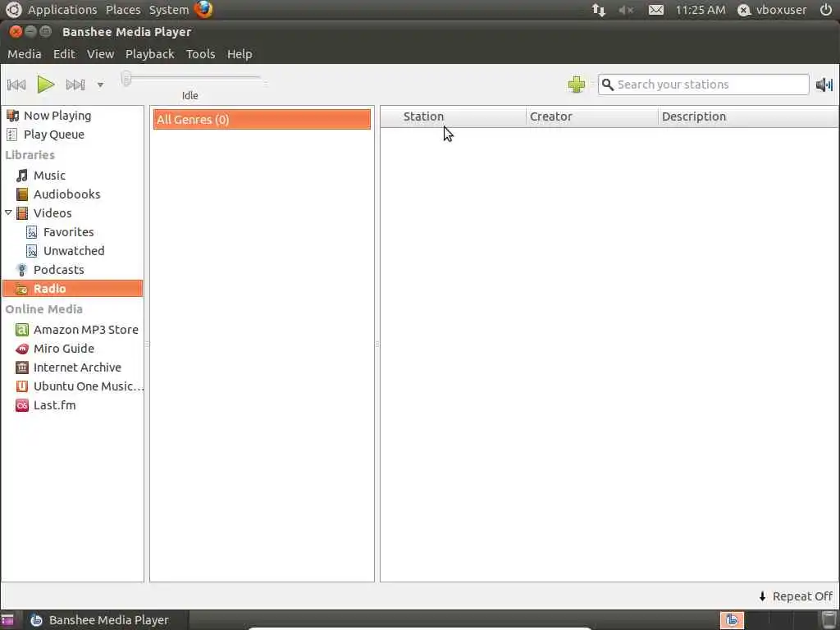Open the dropdown arrow beside Next button
Viewport: 840px width, 630px height.
[100, 84]
